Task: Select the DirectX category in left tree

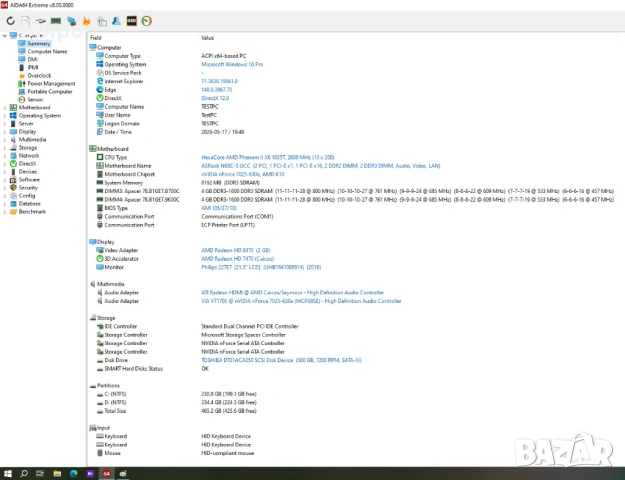Action: 27,163
